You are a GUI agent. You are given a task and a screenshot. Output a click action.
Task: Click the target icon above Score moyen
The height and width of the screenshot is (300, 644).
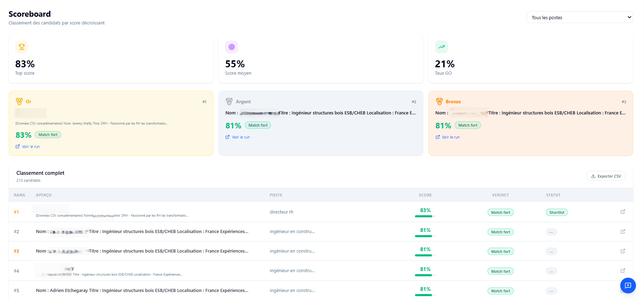click(x=232, y=47)
